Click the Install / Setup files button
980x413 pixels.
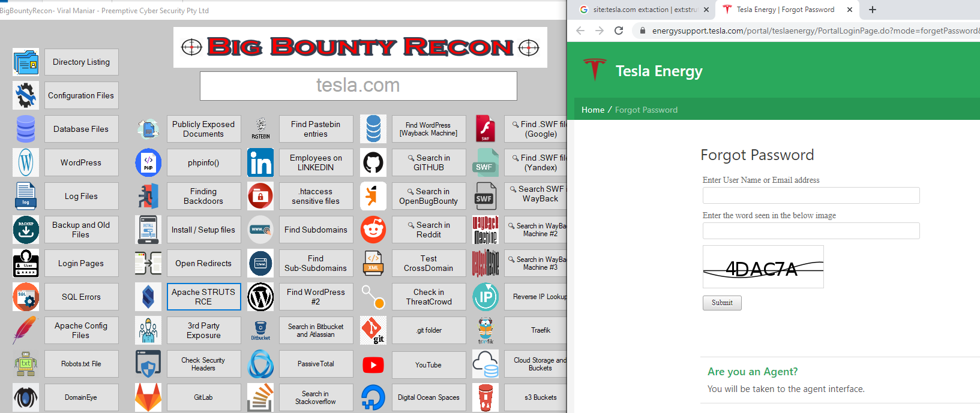point(203,230)
